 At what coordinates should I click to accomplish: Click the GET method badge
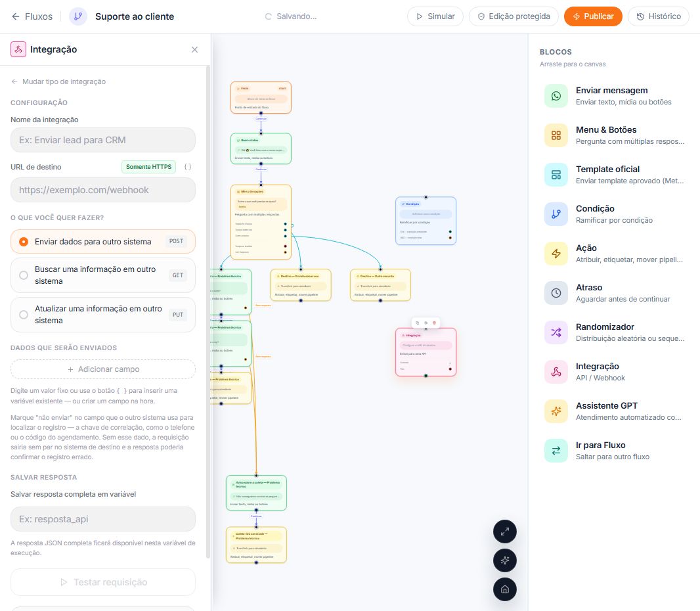click(178, 275)
